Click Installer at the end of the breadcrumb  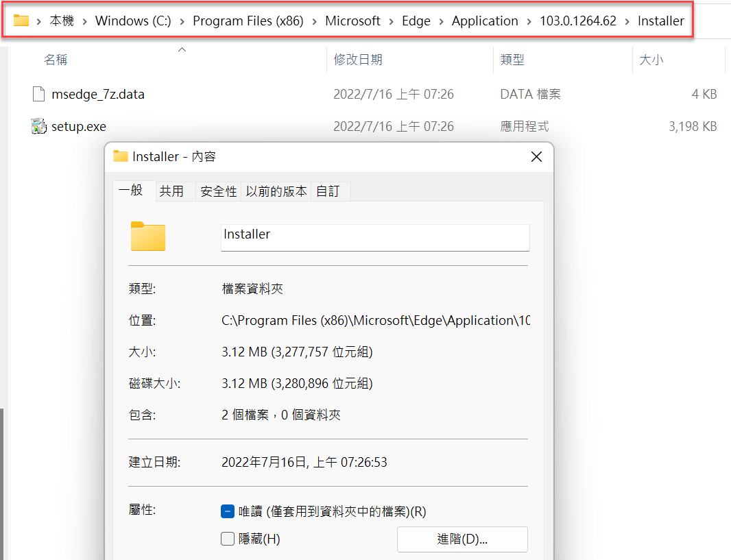point(660,21)
